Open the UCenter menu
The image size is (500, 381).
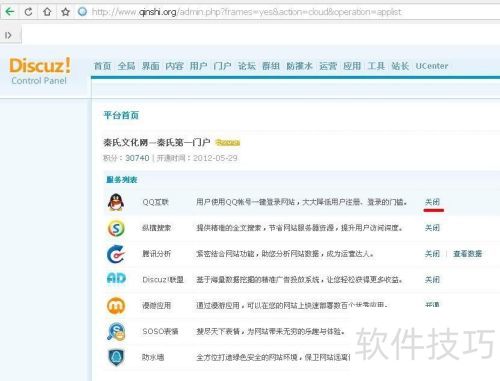pos(432,66)
